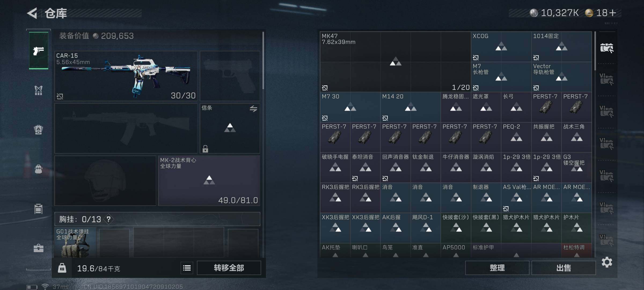Viewport: 644px width, 290px height.
Task: Click 转移全部 button
Action: tap(229, 268)
